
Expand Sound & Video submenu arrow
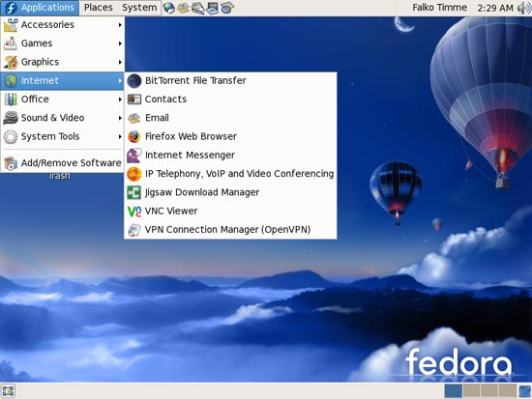click(x=120, y=118)
